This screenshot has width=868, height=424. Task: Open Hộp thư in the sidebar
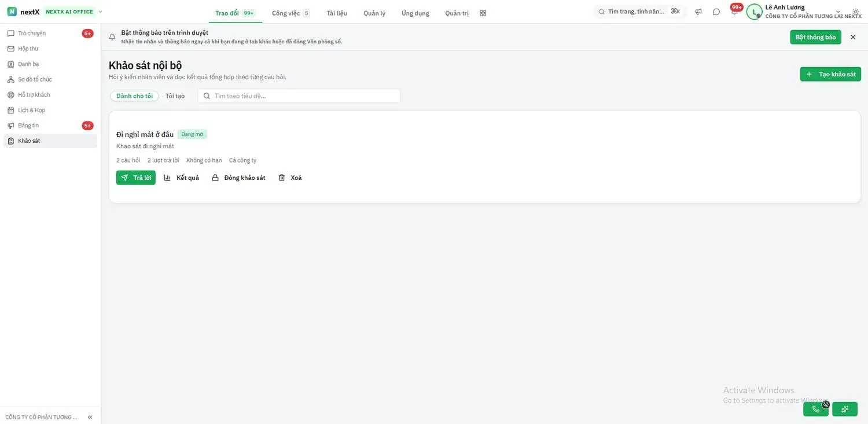coord(50,49)
